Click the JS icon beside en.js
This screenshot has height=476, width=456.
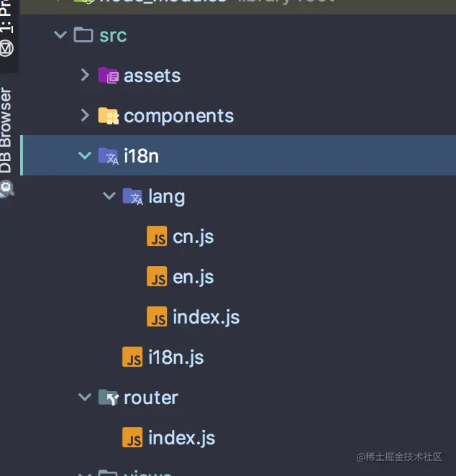pyautogui.click(x=157, y=277)
